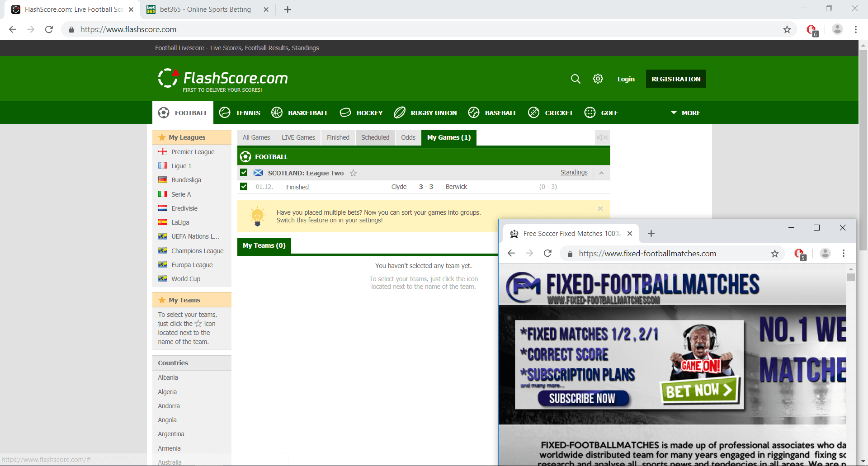Select the Baseball sport icon
Screen dimensions: 868x466
(x=474, y=113)
